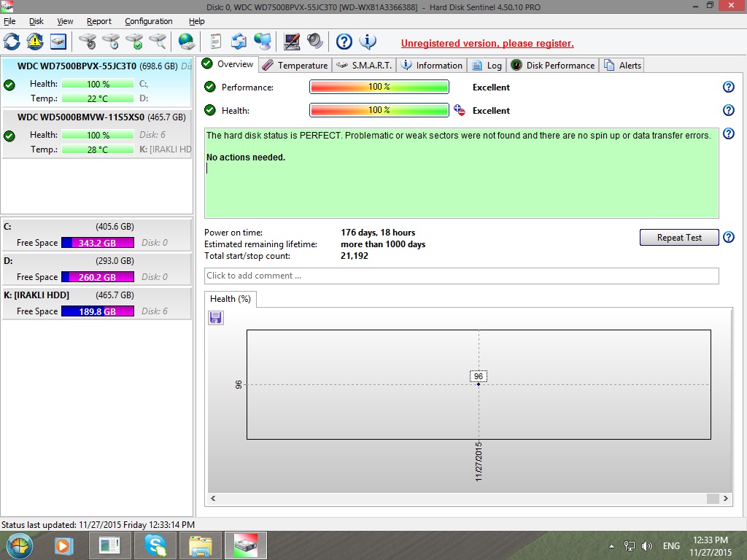Click the disk with magnifier surface test icon
Screen dimensions: 747x560
coord(158,42)
